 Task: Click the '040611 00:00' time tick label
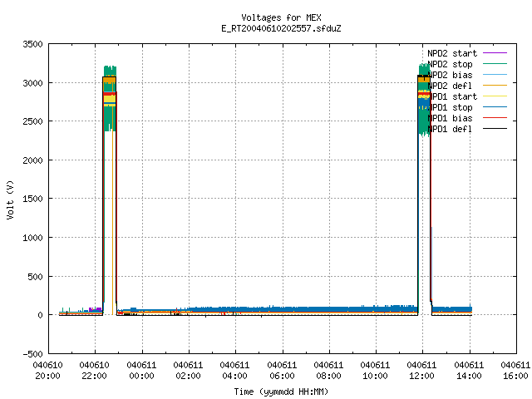141,371
